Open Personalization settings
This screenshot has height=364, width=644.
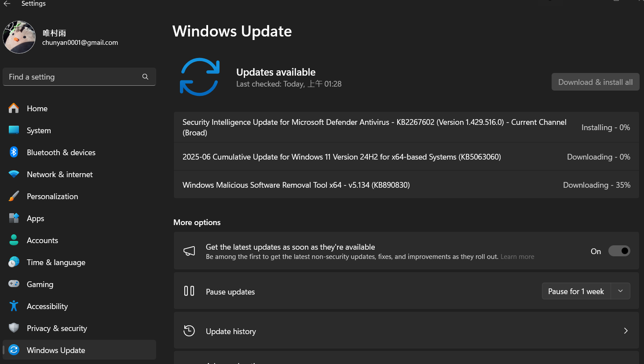(x=79, y=196)
